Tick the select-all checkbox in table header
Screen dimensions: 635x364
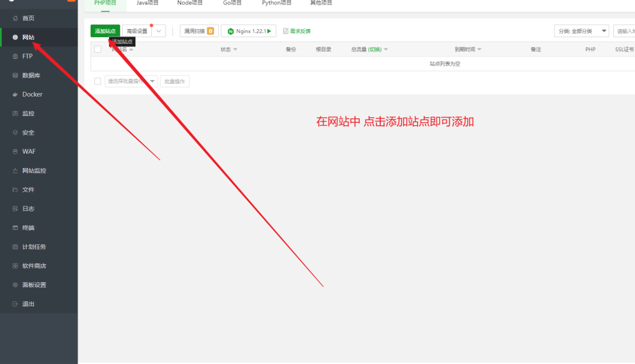pyautogui.click(x=97, y=50)
